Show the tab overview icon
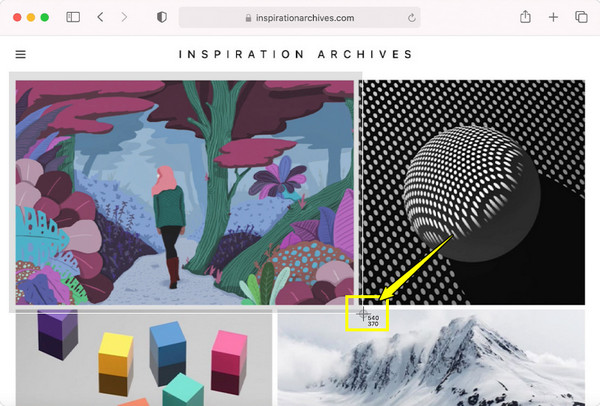 tap(581, 17)
